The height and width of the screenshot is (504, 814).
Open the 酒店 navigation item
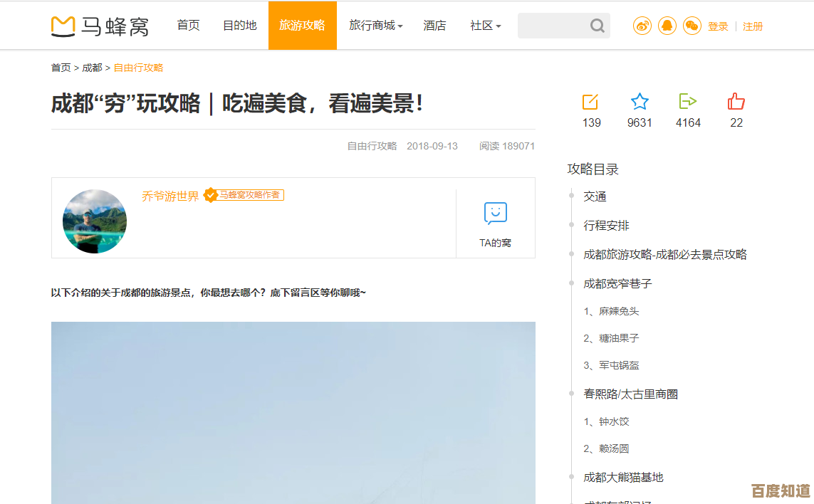tap(434, 26)
